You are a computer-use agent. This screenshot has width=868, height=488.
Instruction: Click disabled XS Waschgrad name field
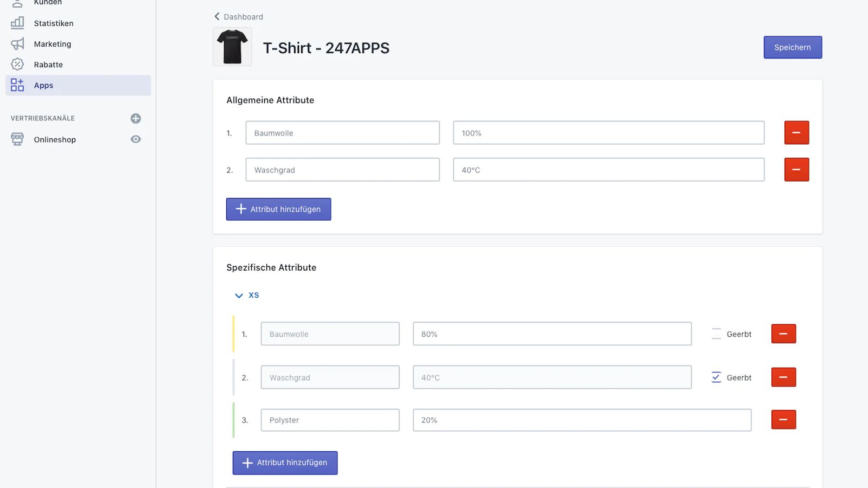[330, 377]
